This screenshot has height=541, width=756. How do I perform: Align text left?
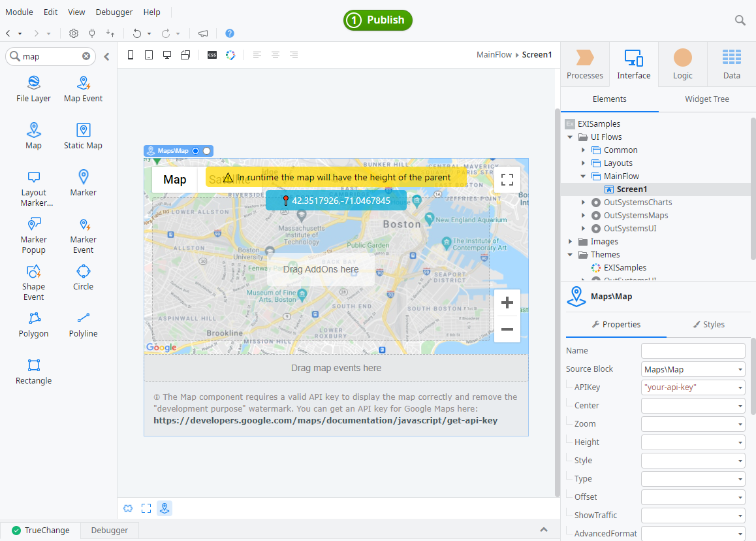(x=257, y=55)
